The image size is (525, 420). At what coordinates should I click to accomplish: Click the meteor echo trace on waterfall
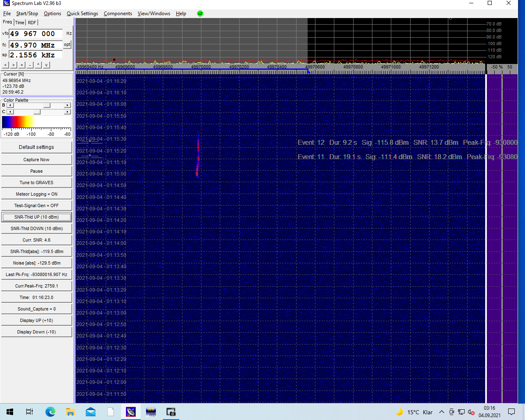[x=198, y=157]
